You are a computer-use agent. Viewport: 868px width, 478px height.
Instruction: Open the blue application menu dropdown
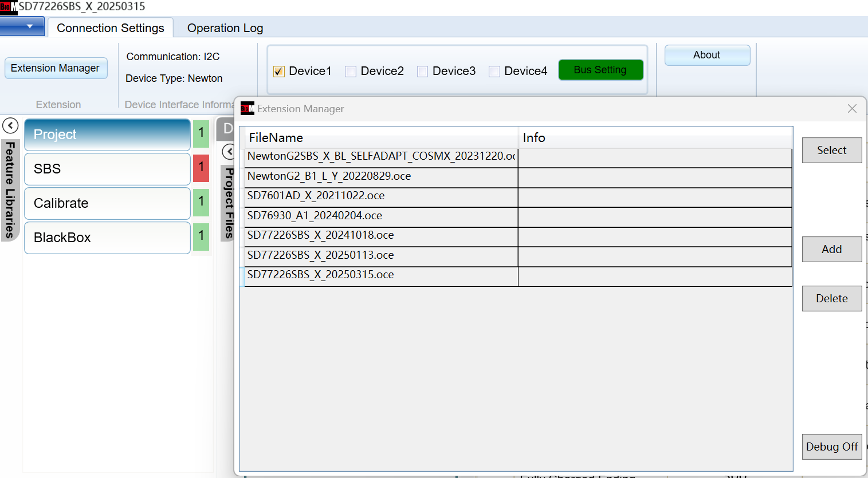coord(22,26)
